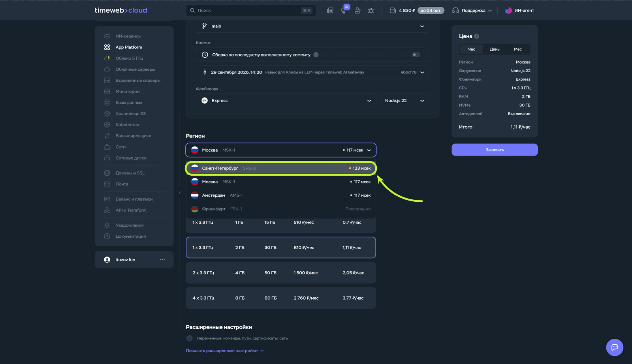Image resolution: width=632 pixels, height=364 pixels.
Task: Open Kubernetes in the sidebar
Action: tap(127, 125)
